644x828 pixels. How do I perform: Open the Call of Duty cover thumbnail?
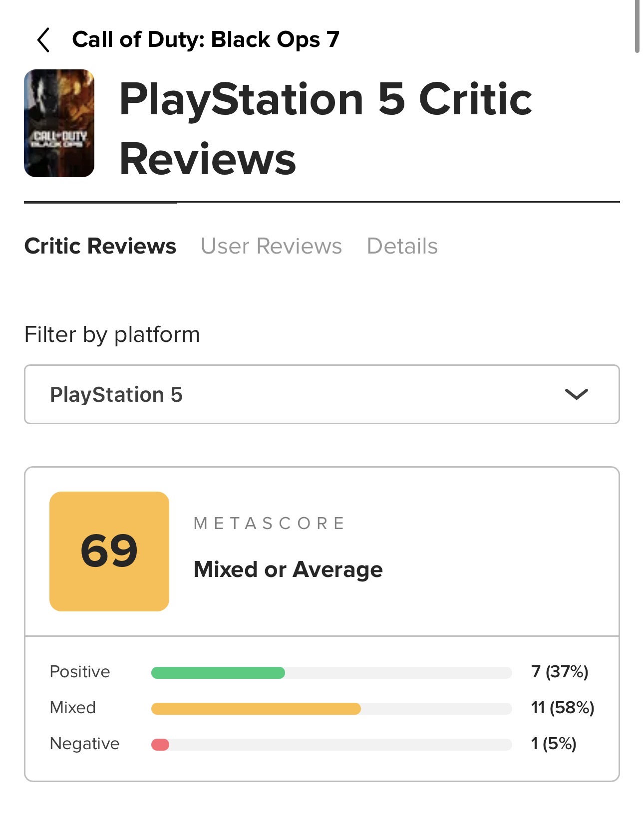(x=59, y=123)
